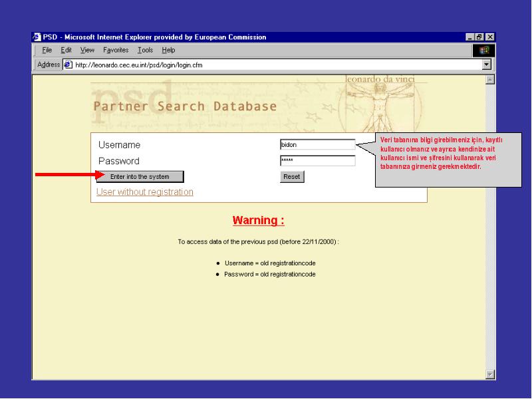Open the File menu

pos(47,51)
